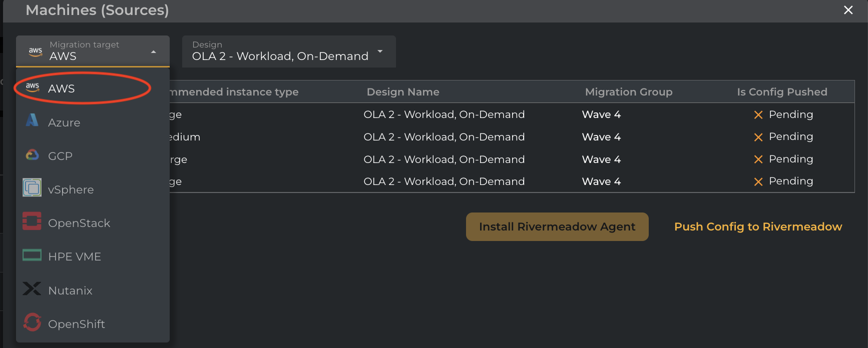Click the Azure logo icon
This screenshot has height=348, width=868.
coord(32,120)
